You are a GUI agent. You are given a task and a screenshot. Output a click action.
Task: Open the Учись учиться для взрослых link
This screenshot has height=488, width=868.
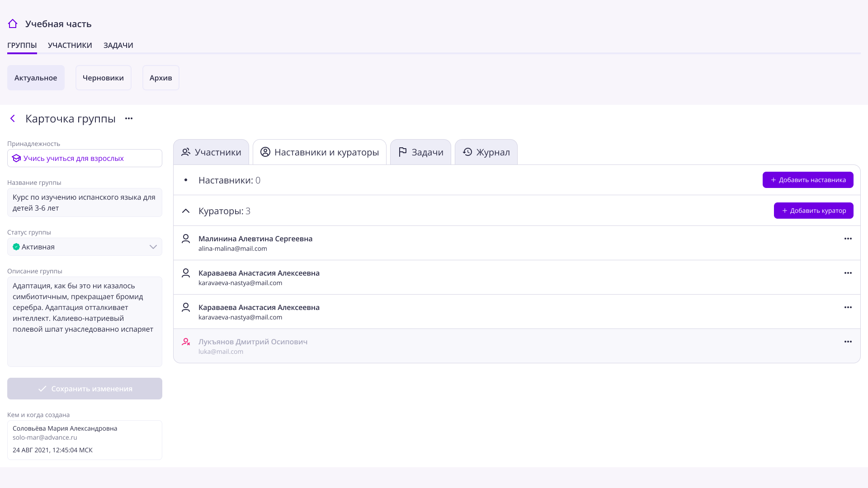pos(74,158)
